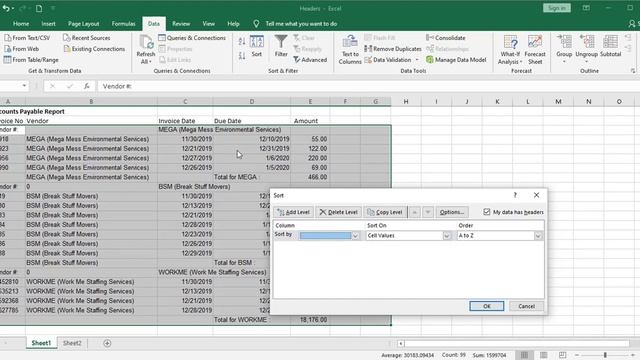
Task: Click the zoom out minus button
Action: (x=576, y=356)
